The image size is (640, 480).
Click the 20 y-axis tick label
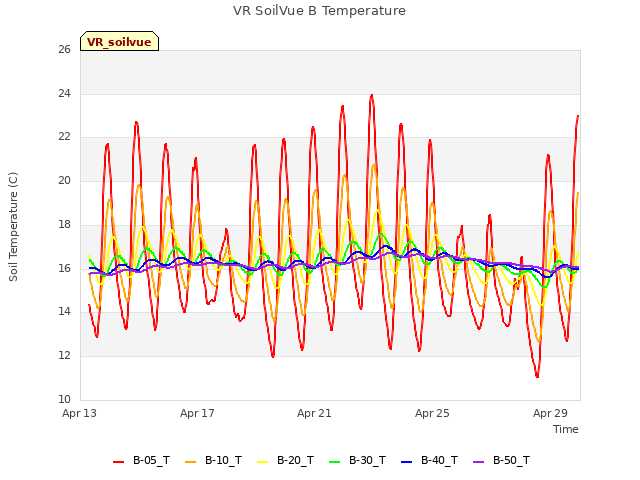pyautogui.click(x=64, y=180)
